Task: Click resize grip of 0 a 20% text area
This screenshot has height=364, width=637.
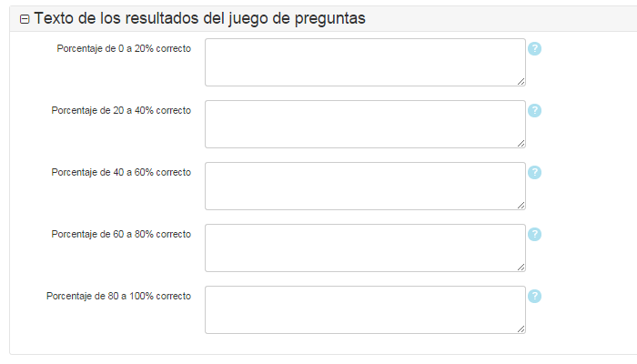Action: coord(521,82)
